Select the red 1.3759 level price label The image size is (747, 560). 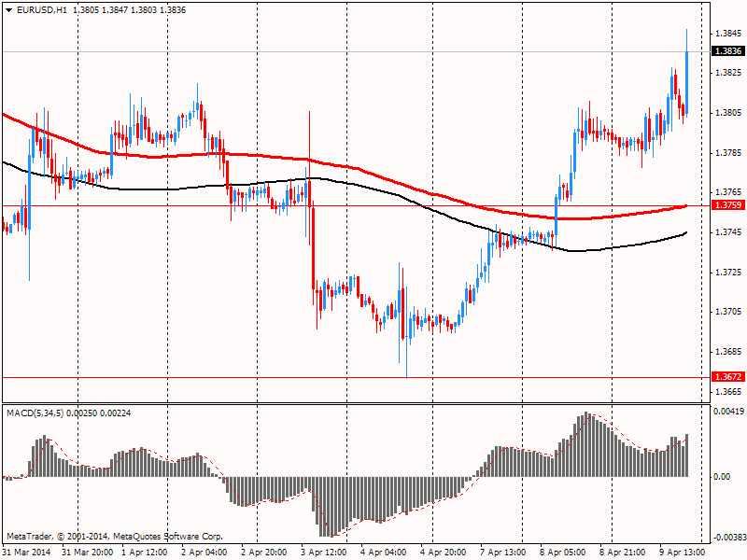pos(727,205)
